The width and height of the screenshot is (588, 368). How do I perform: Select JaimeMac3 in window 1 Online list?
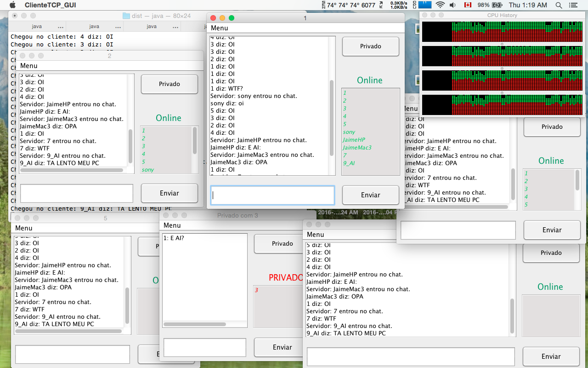(x=357, y=148)
